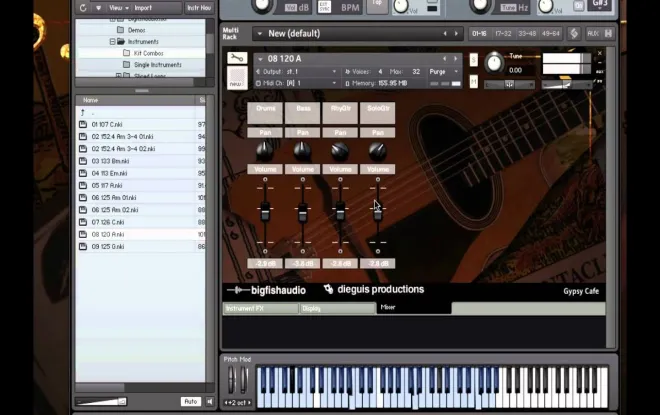Open the G#3 reference tone dropdown
Image resolution: width=660 pixels, height=415 pixels.
(600, 5)
